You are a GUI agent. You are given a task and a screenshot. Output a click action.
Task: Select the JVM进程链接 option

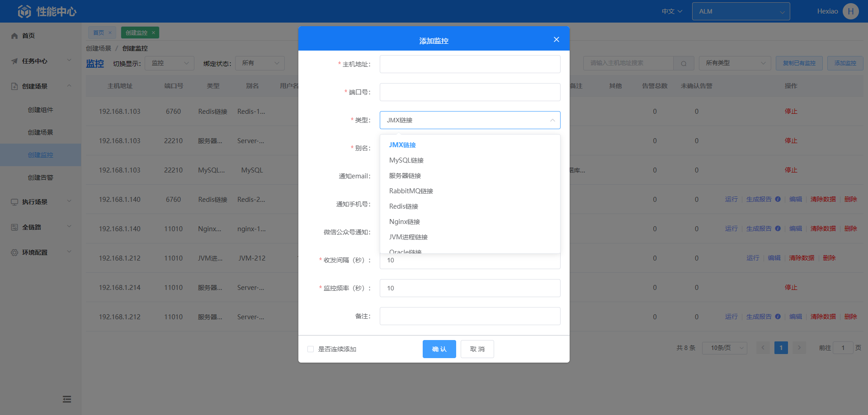408,237
